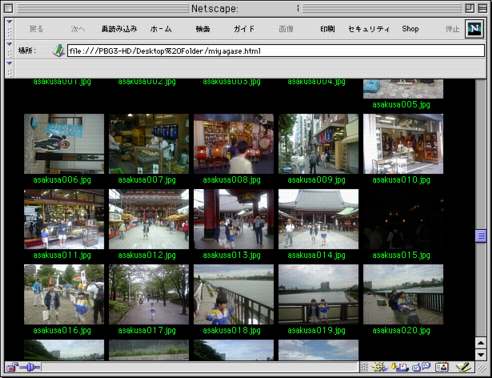Launch Composer using the pen icon
Screen dimensions: 492x378
[x=463, y=368]
